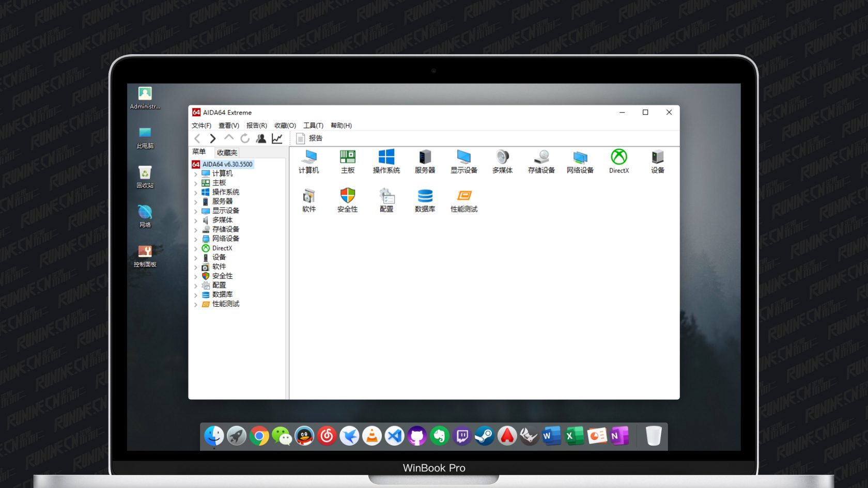Open the trash bin in the dock
Screen dimensions: 868x488
[x=654, y=436]
